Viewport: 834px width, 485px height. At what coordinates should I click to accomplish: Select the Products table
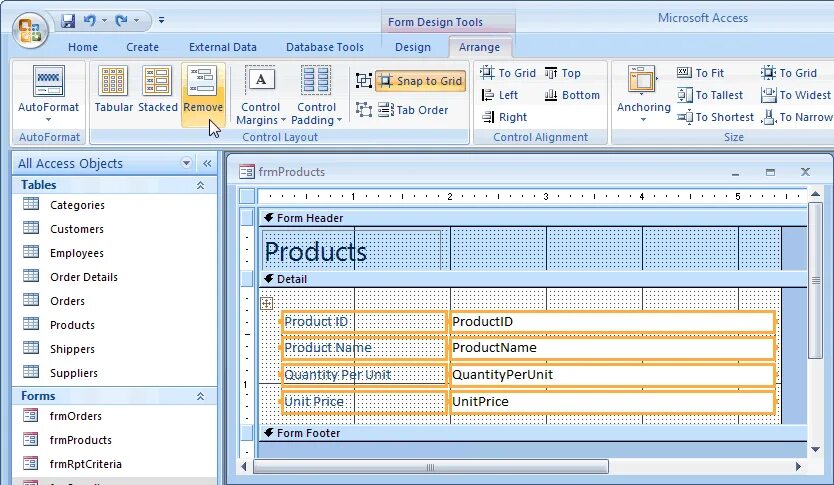click(x=114, y=324)
